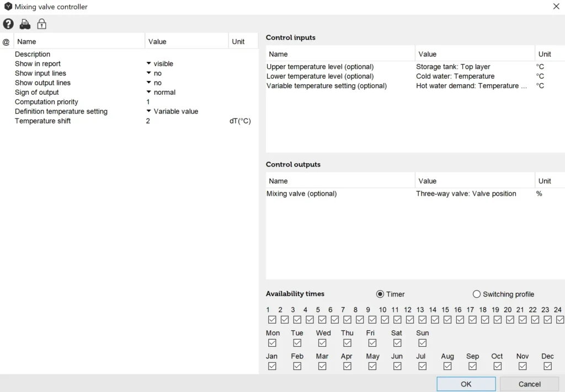Select the Switching profile radio button
Viewport: 565px width, 392px height.
[477, 294]
